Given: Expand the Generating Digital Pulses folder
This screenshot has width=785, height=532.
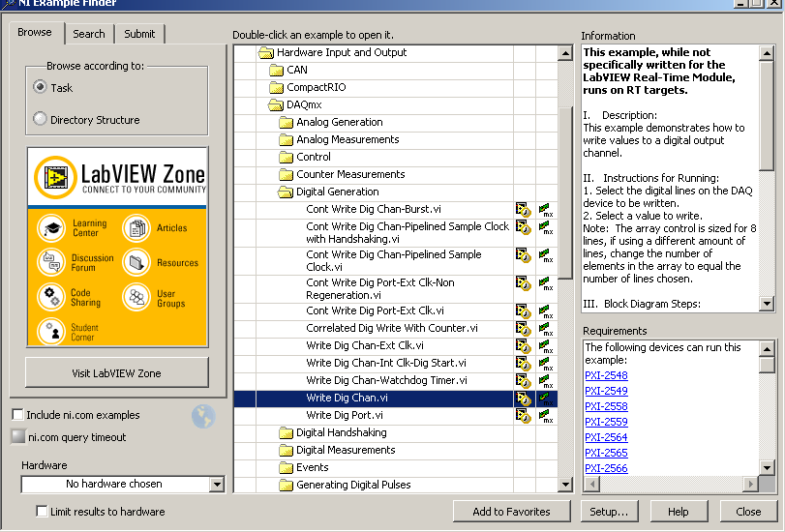Looking at the screenshot, I should [x=286, y=485].
